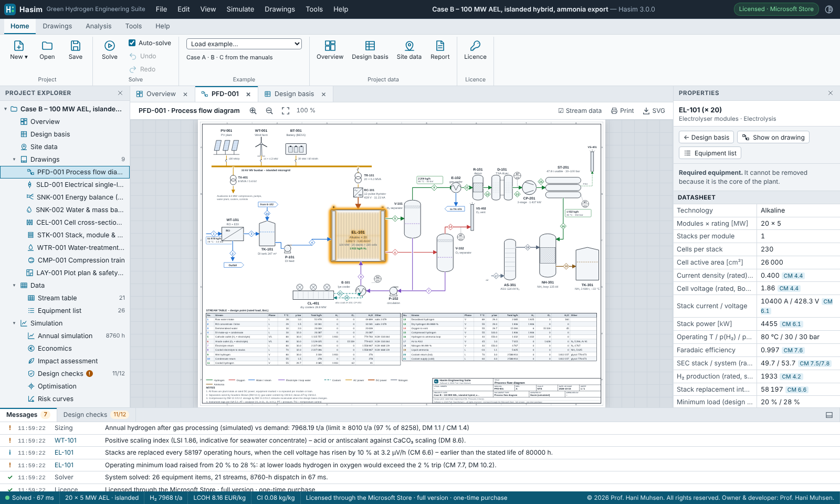Open the Load example dropdown

click(x=244, y=44)
